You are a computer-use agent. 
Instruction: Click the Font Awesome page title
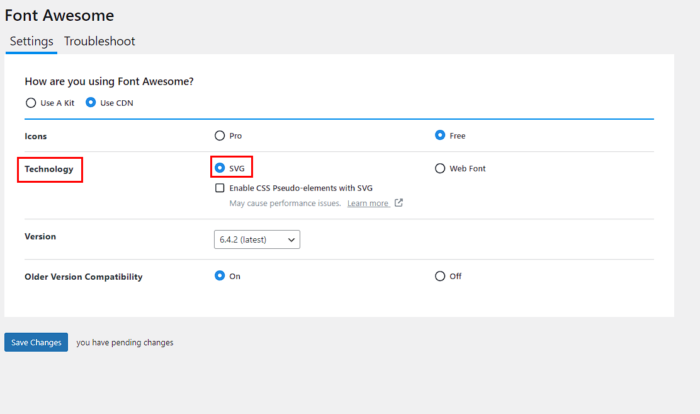(59, 16)
